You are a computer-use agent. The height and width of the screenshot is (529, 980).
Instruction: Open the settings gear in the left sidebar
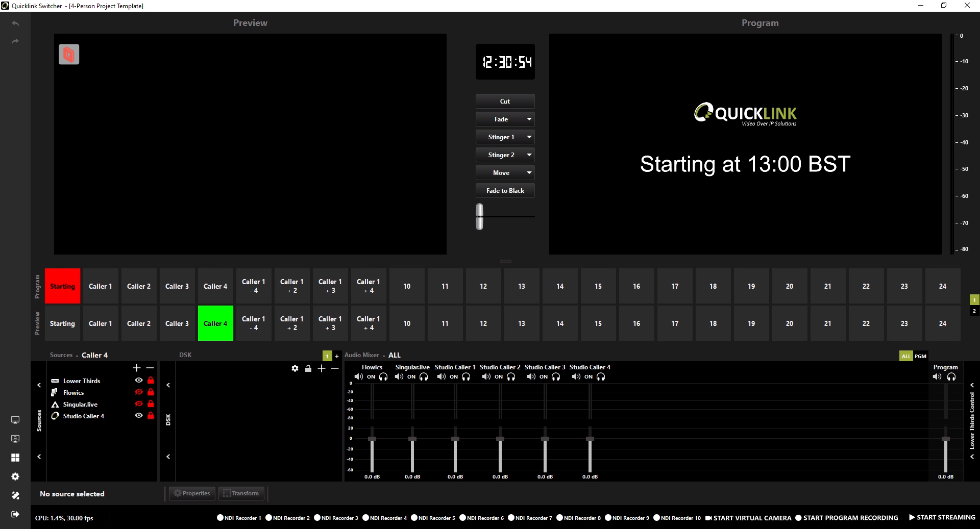pyautogui.click(x=15, y=476)
